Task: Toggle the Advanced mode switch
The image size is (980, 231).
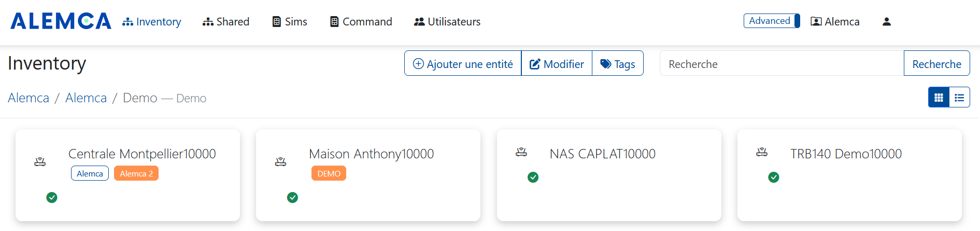Action: tap(772, 21)
